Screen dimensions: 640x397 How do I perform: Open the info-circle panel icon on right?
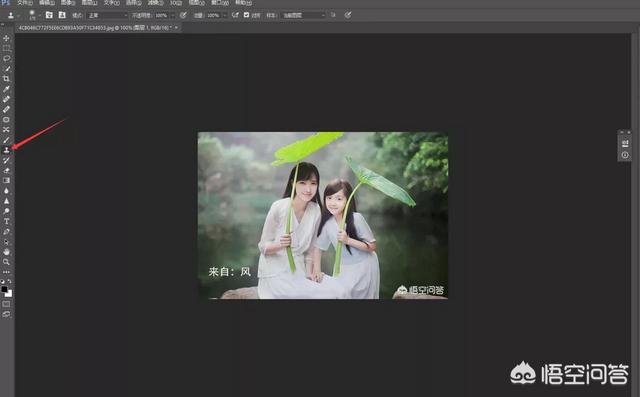click(x=624, y=155)
